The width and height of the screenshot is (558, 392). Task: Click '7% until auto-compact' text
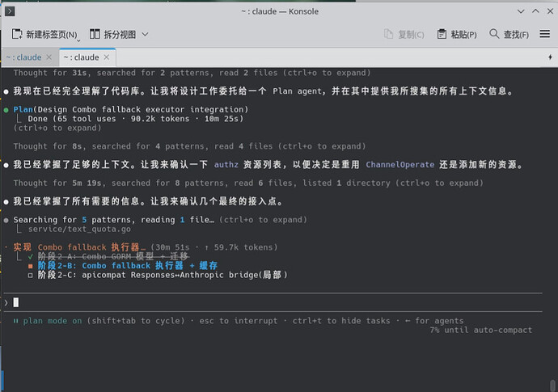(481, 330)
